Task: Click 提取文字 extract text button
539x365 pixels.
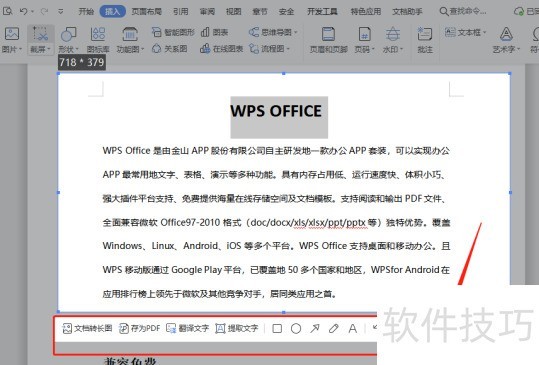Action: [x=237, y=328]
